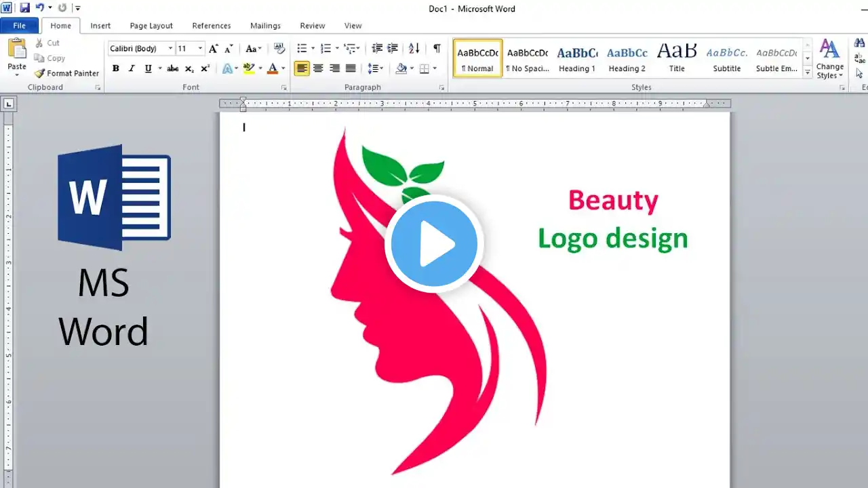Viewport: 868px width, 488px height.
Task: Toggle Bold formatting
Action: point(116,68)
